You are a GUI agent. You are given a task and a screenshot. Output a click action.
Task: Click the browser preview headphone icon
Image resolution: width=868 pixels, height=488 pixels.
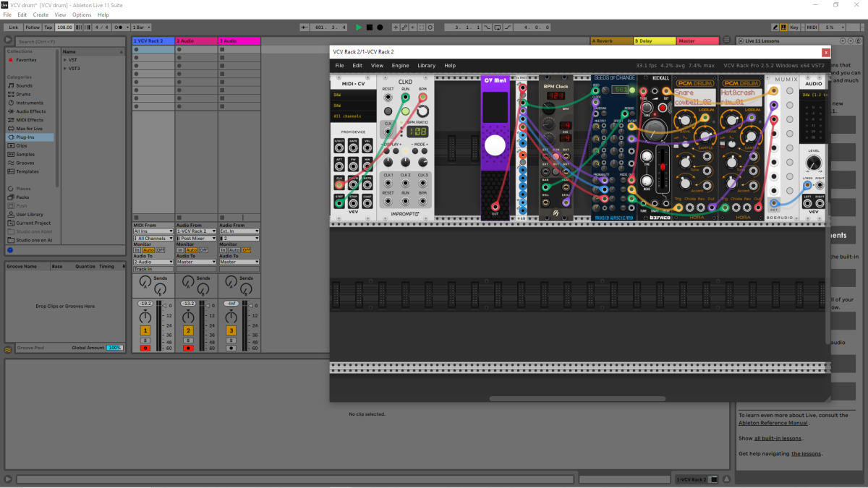pyautogui.click(x=10, y=250)
